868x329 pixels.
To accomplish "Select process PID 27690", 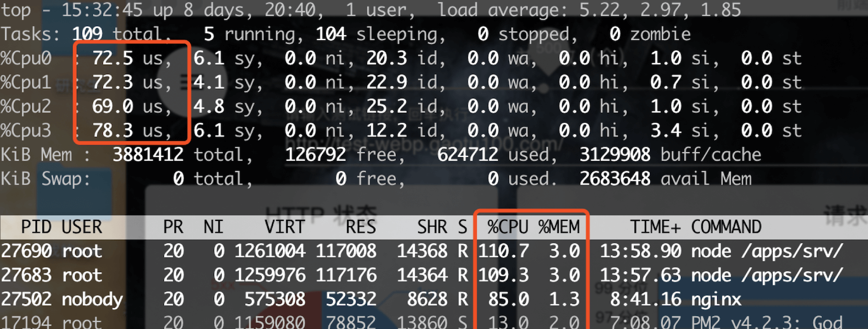I will pyautogui.click(x=26, y=251).
